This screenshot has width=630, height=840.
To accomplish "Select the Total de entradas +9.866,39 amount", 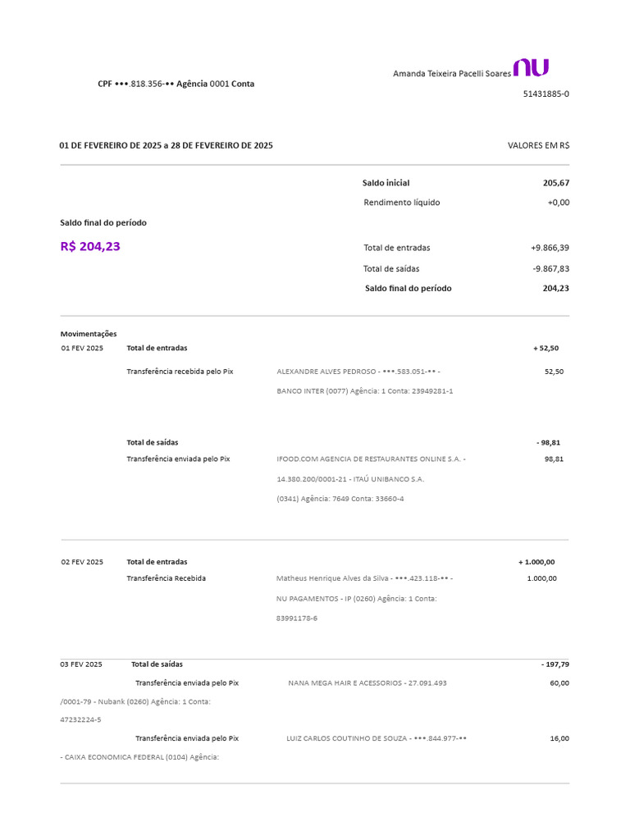I will tap(550, 248).
